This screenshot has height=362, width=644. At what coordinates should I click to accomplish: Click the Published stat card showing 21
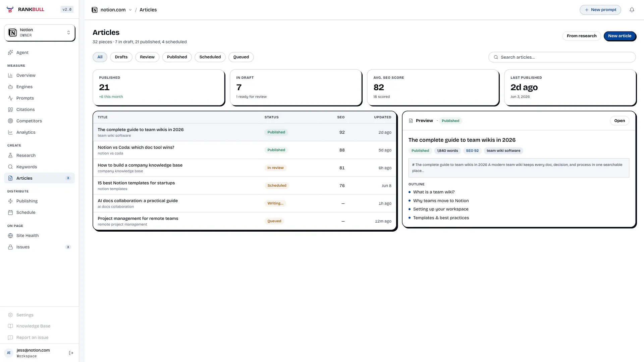coord(159,87)
